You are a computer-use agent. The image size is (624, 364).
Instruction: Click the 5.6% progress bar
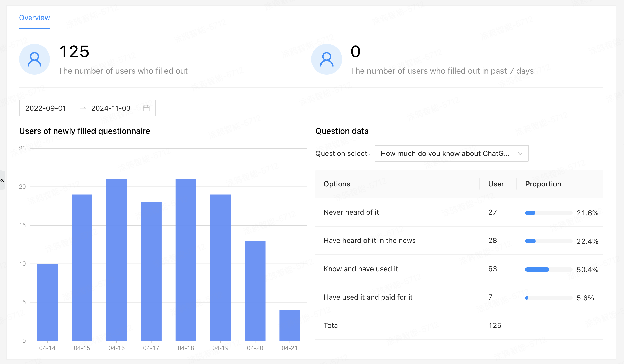(549, 298)
